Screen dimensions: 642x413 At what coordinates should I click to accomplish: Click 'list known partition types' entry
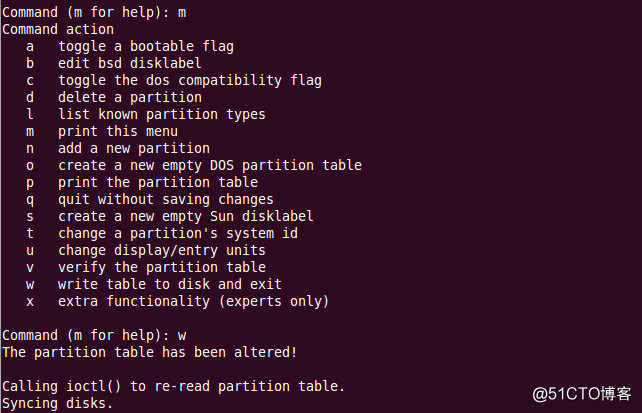(x=162, y=114)
